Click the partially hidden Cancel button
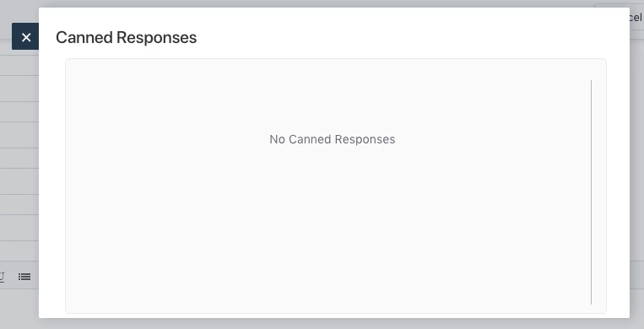Image resolution: width=644 pixels, height=329 pixels. coord(636,17)
